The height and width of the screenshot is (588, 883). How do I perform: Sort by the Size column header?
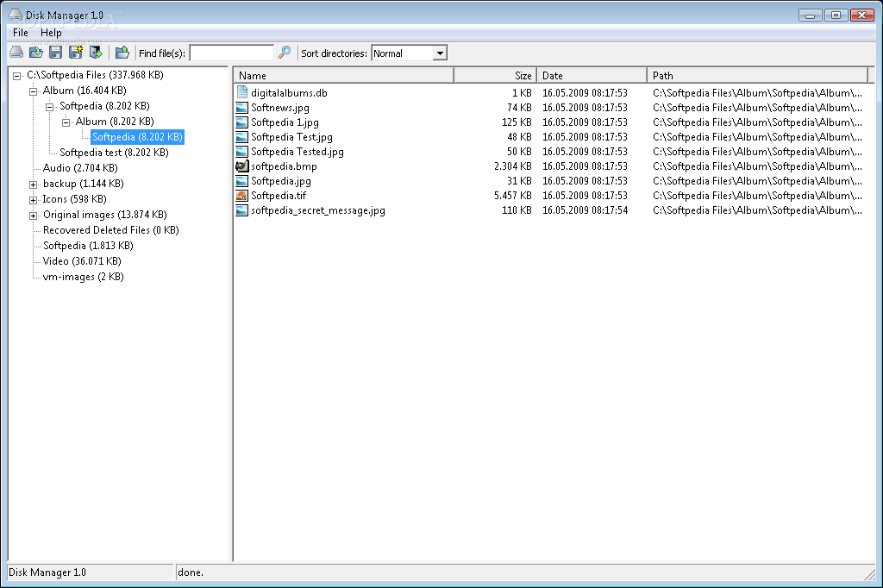[495, 75]
